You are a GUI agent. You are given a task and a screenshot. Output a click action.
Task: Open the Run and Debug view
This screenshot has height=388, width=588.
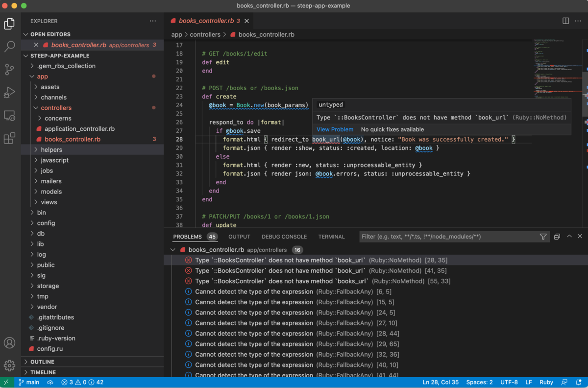9,92
